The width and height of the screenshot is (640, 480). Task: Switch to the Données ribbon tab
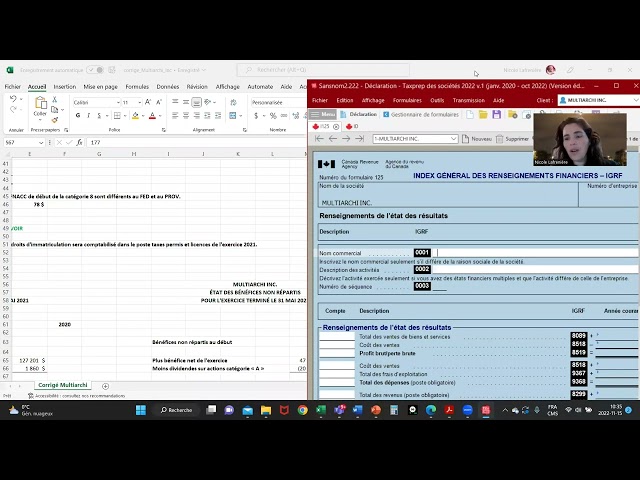point(168,87)
